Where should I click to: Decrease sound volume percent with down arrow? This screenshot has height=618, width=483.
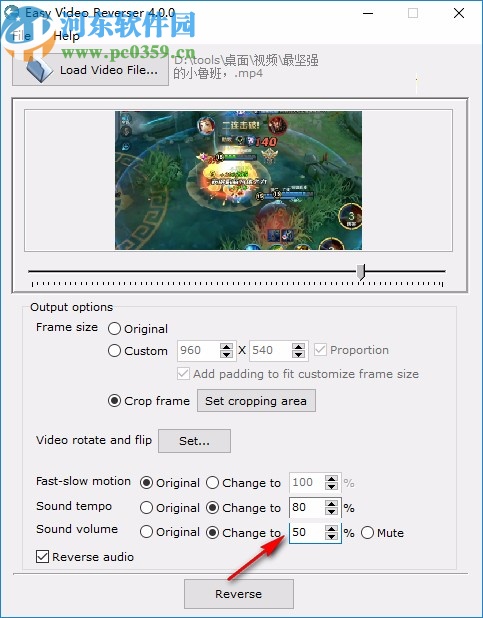click(x=331, y=537)
